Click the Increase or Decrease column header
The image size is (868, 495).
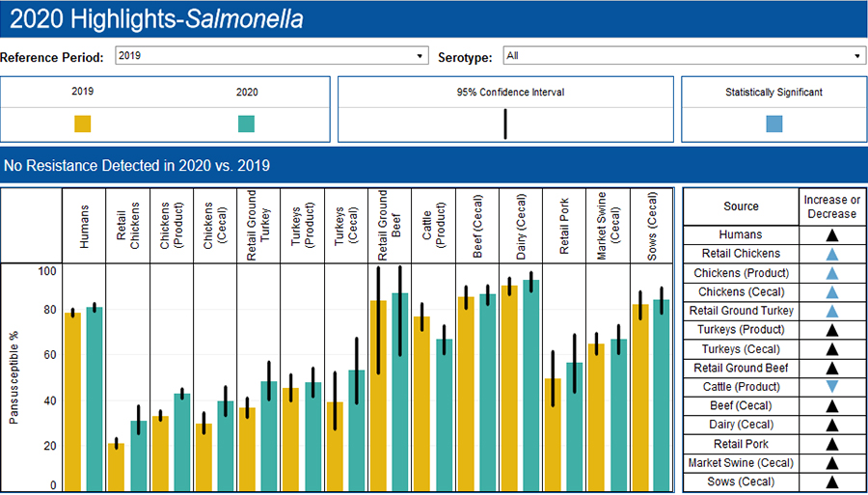coord(831,206)
